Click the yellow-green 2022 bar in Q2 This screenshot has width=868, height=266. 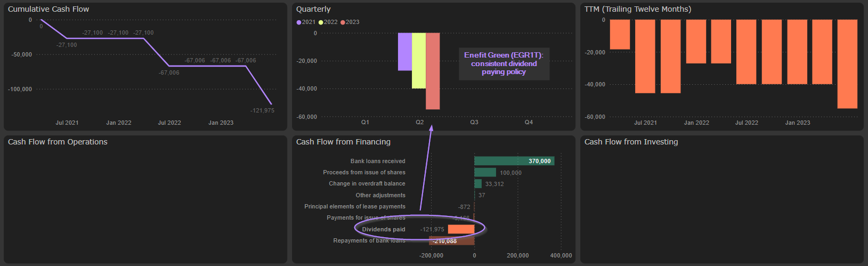pos(418,60)
